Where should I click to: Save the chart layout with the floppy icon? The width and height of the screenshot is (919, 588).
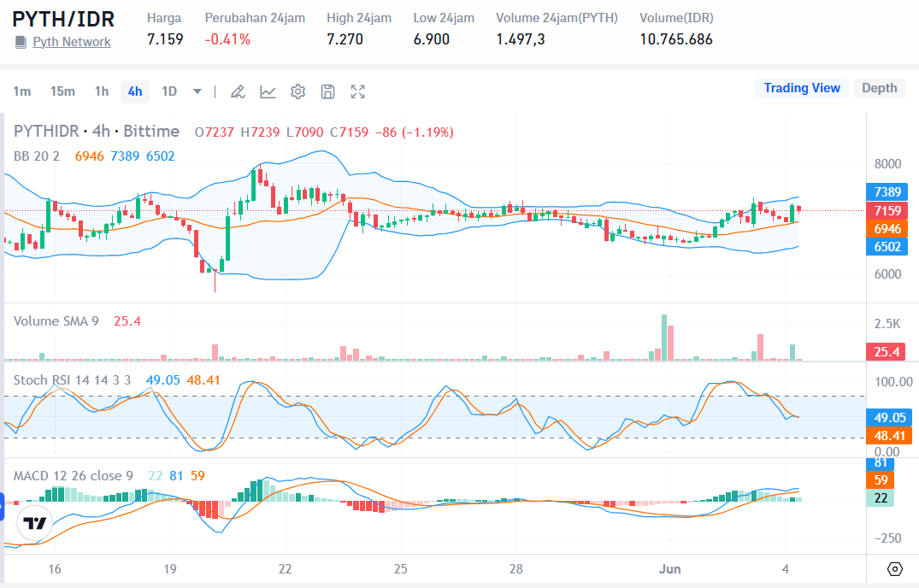click(x=327, y=91)
